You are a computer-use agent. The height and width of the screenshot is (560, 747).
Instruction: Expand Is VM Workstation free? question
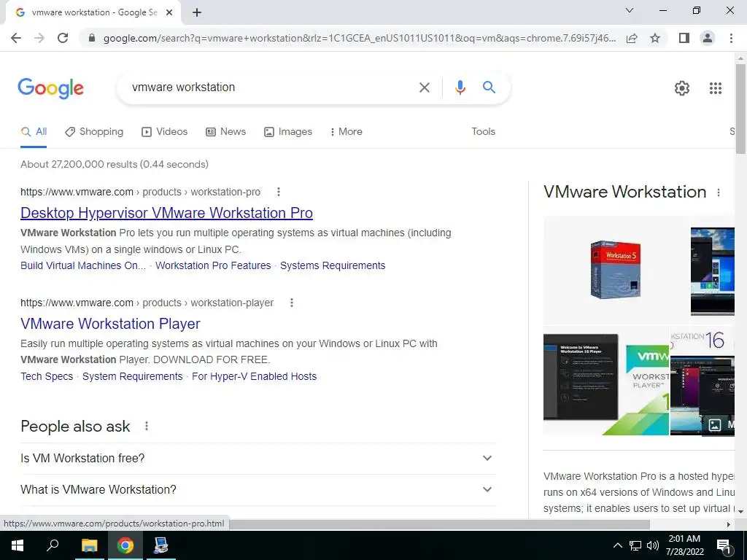tap(258, 459)
